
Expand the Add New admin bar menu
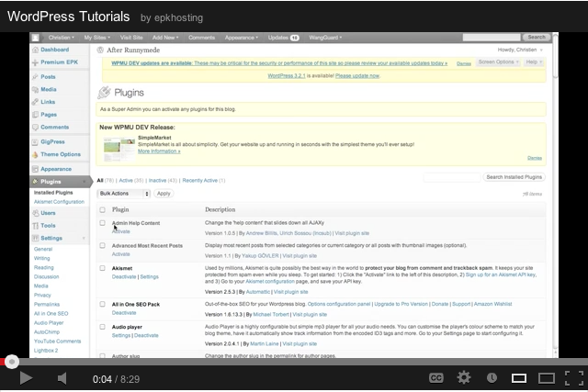point(165,38)
